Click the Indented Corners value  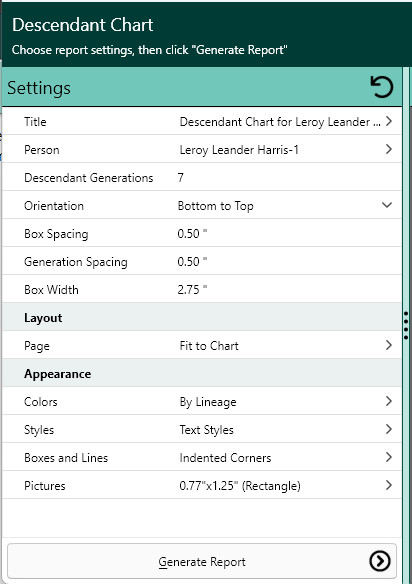pos(225,458)
